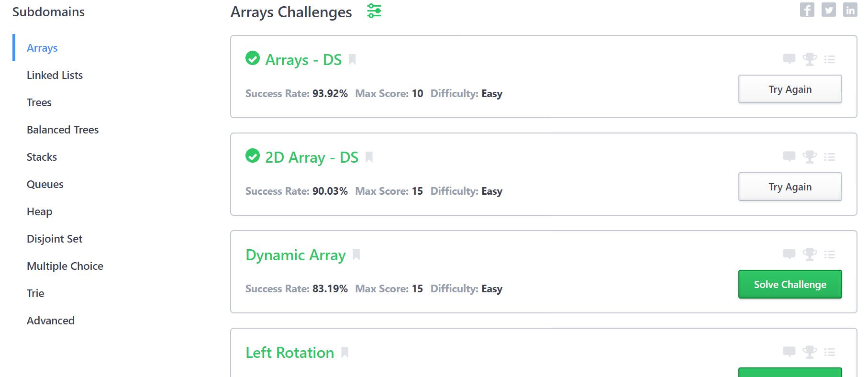868x377 pixels.
Task: Click Try Again for Arrays - DS
Action: pyautogui.click(x=790, y=89)
